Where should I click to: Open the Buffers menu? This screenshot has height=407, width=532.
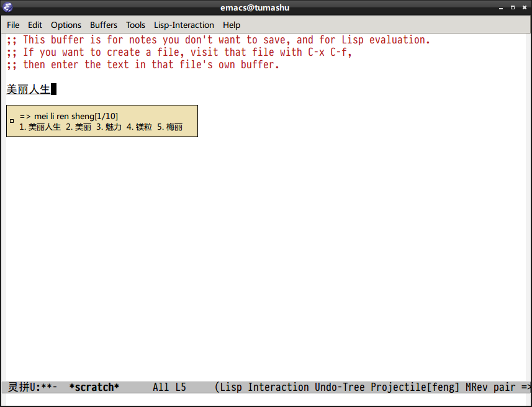[104, 25]
